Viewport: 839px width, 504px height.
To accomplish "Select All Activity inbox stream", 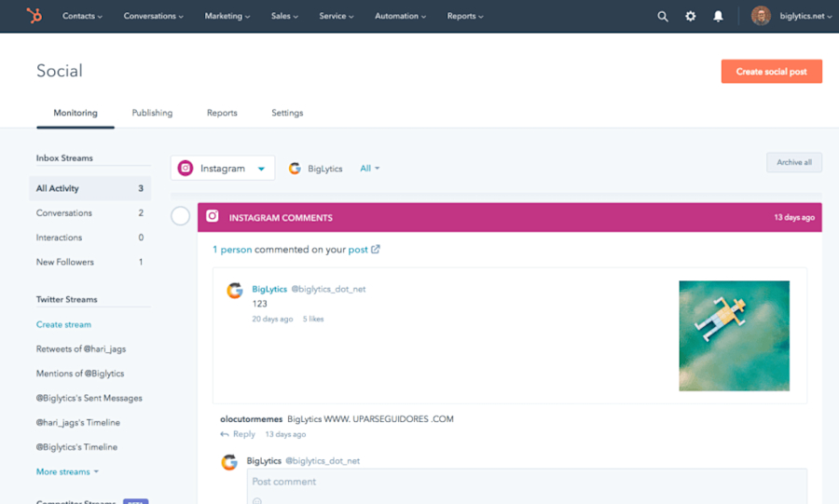I will click(89, 188).
